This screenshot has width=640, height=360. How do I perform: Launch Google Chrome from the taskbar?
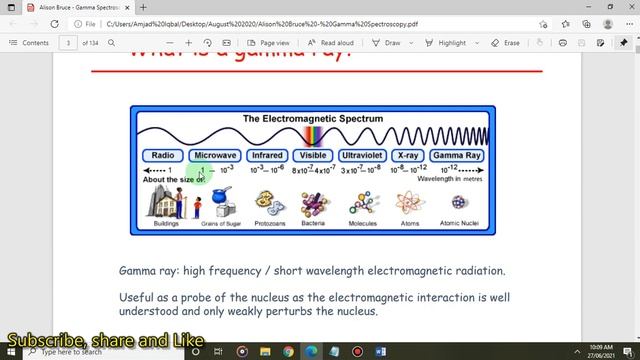tap(288, 352)
